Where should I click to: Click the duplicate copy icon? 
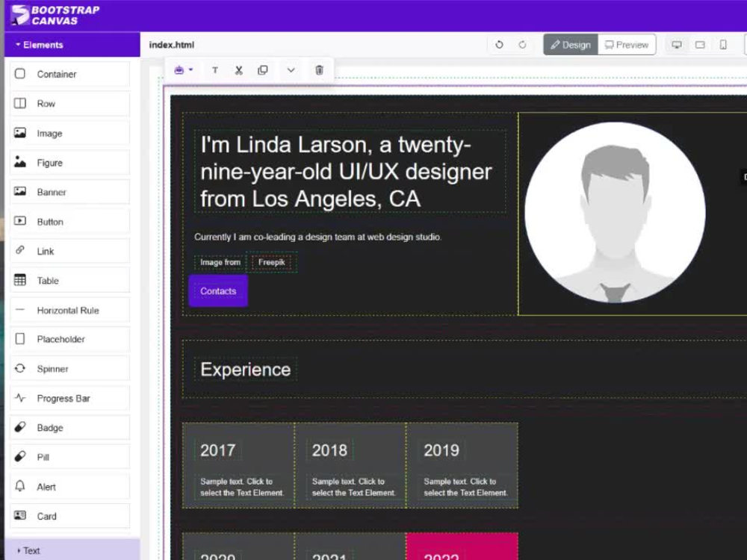tap(262, 70)
